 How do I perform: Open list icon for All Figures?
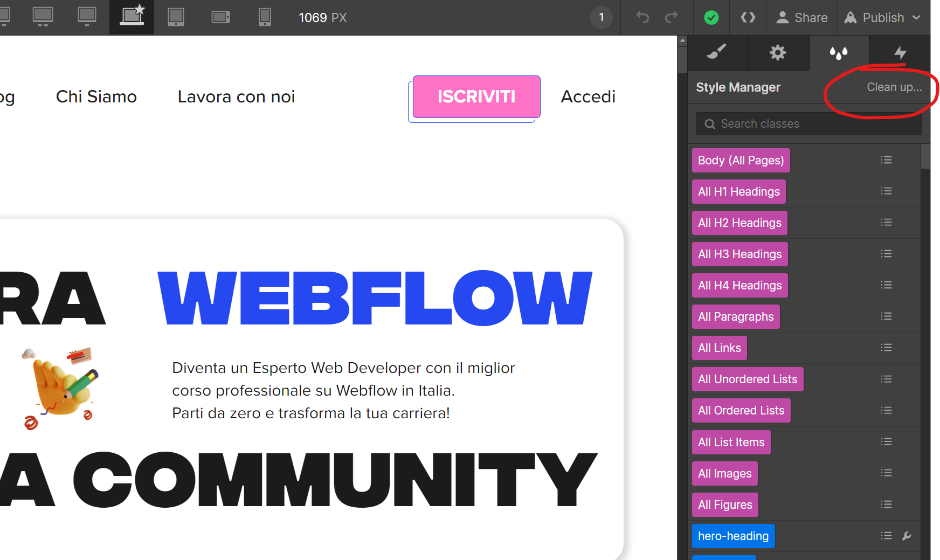(x=886, y=504)
